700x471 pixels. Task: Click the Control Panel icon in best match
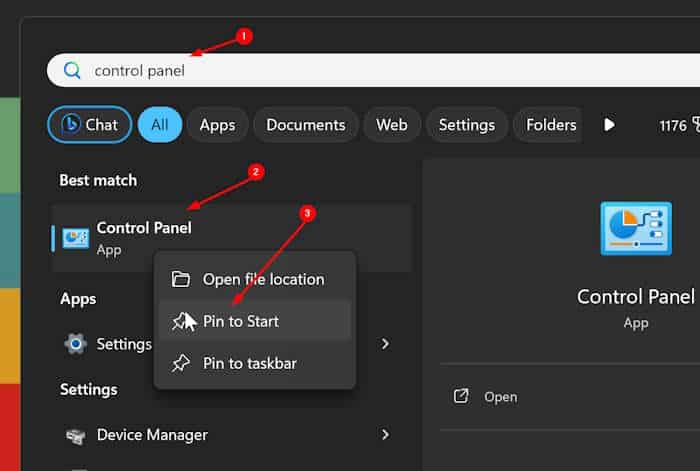point(75,238)
